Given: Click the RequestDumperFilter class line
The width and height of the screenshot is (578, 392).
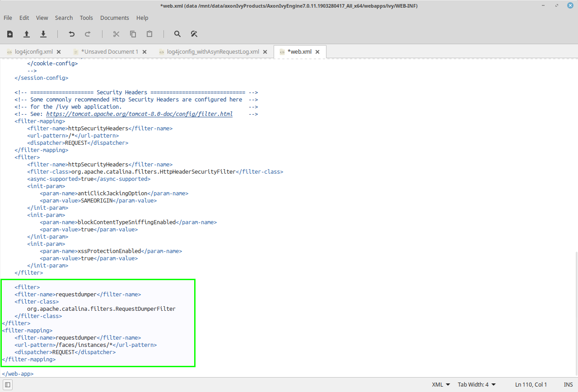Looking at the screenshot, I should (x=101, y=309).
